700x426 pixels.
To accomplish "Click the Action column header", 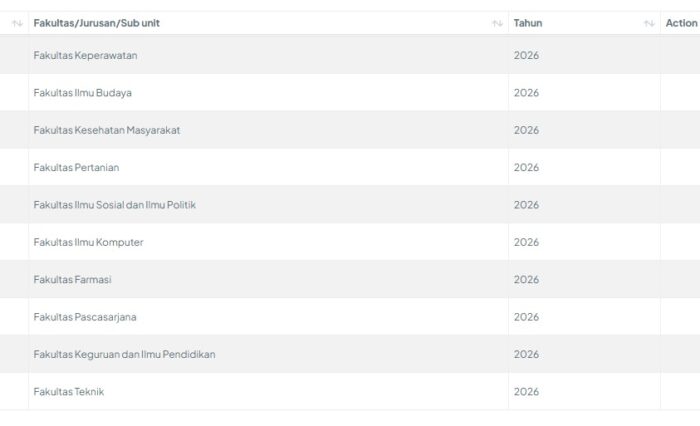I will coord(681,23).
